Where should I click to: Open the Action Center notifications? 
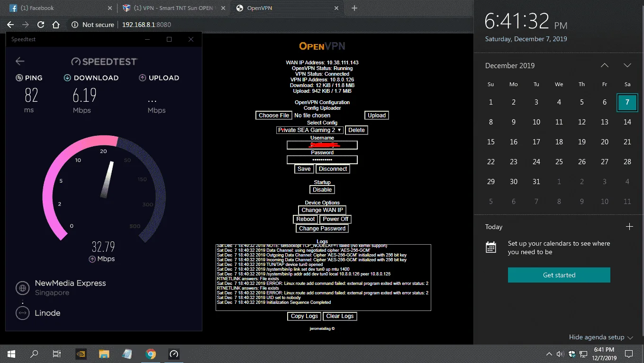click(x=629, y=354)
